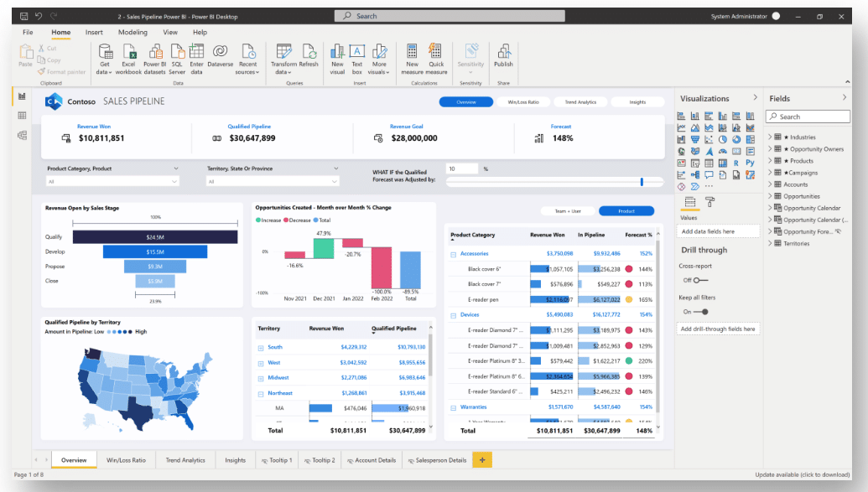Open the View ribbon tab

click(170, 32)
